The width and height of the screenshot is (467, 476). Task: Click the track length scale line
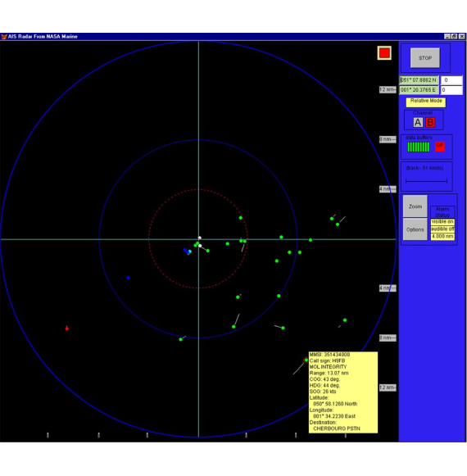click(x=426, y=181)
